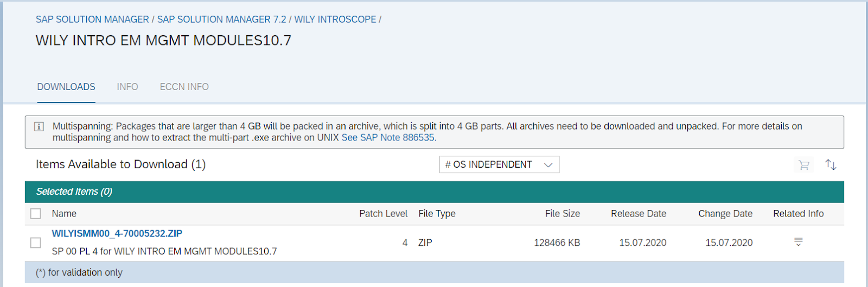Click the Related Info column header
Viewport: 868px width, 287px height.
(799, 214)
